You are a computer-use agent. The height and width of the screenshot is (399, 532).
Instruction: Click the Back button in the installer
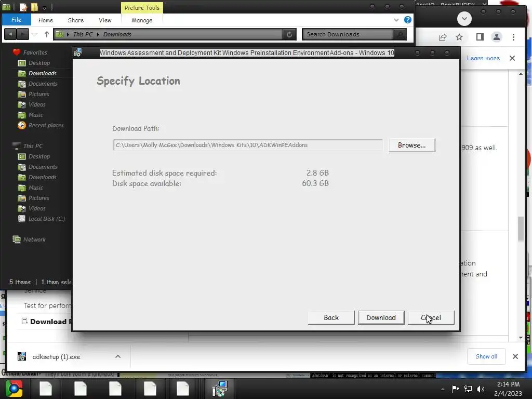point(331,317)
